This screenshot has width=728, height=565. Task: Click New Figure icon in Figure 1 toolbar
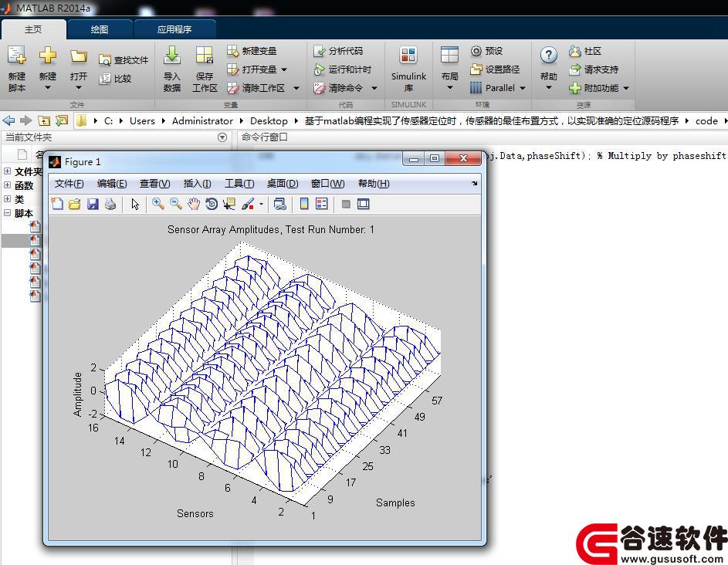tap(57, 204)
